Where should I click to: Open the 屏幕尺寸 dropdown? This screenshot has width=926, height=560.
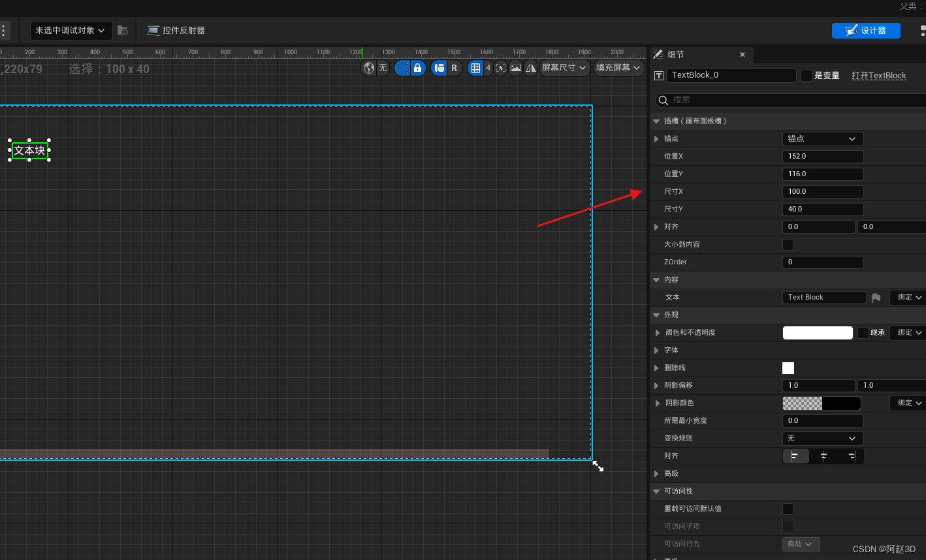click(x=564, y=68)
